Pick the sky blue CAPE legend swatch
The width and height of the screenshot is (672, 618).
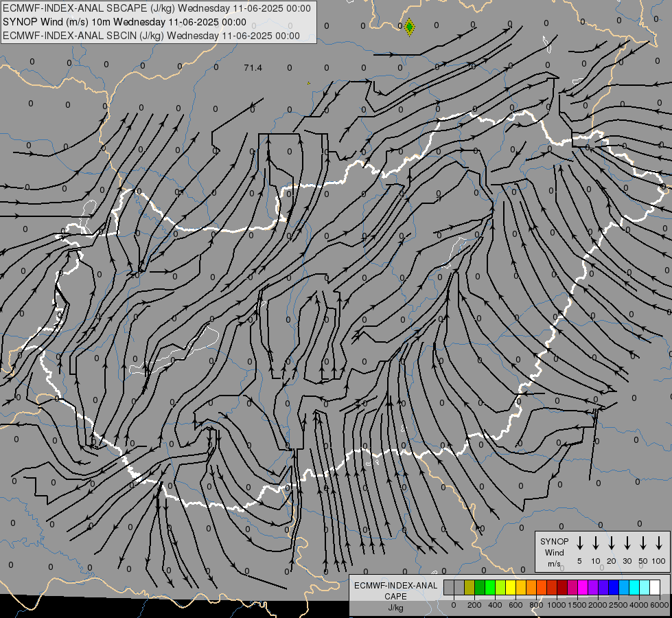[625, 588]
